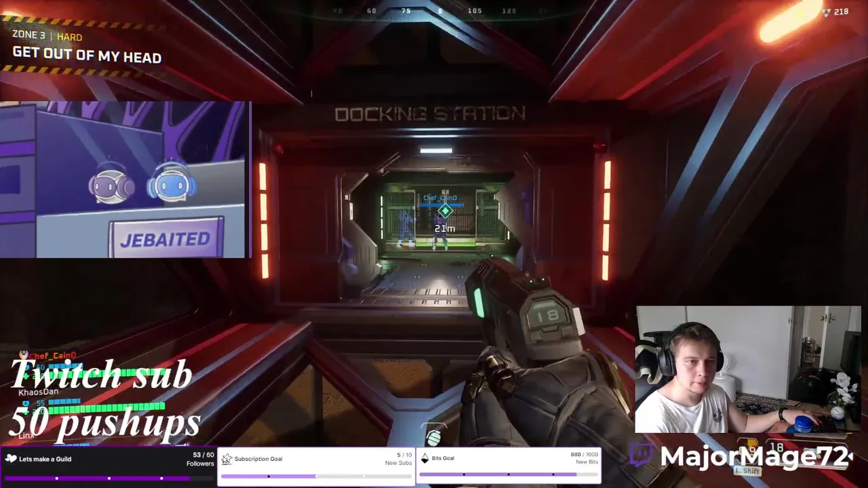
Task: Click the 'Twitch sub' overlay text
Action: (x=102, y=374)
